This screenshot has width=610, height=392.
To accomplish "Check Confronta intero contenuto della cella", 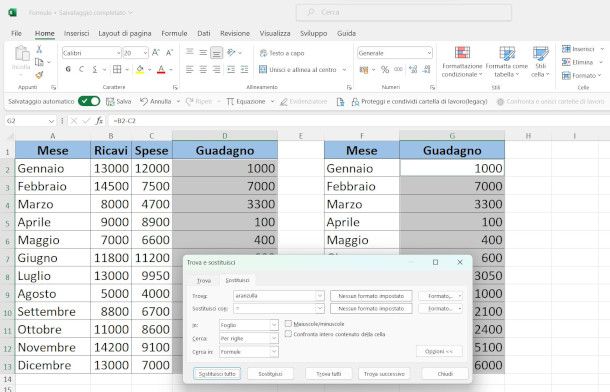I will pyautogui.click(x=288, y=334).
